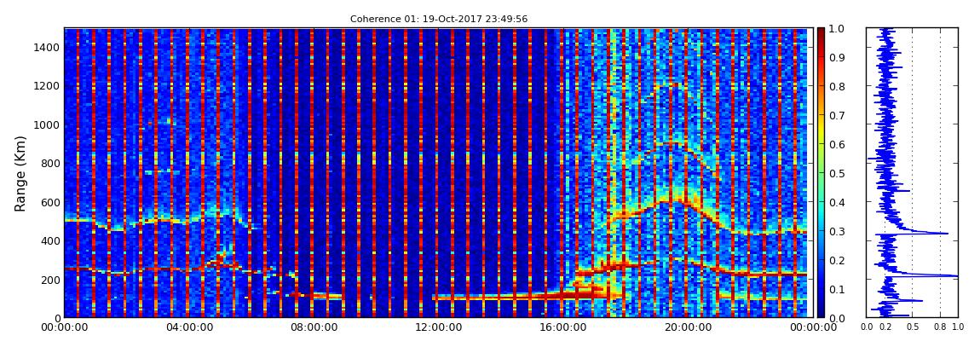Click the 0.9 label on the colorbar

836,57
